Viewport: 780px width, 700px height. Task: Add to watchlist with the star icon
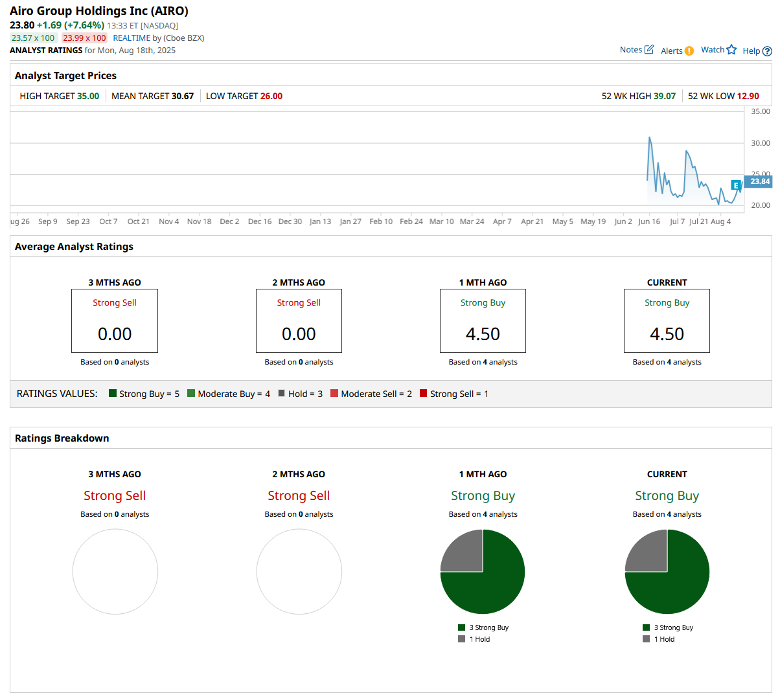coord(732,50)
